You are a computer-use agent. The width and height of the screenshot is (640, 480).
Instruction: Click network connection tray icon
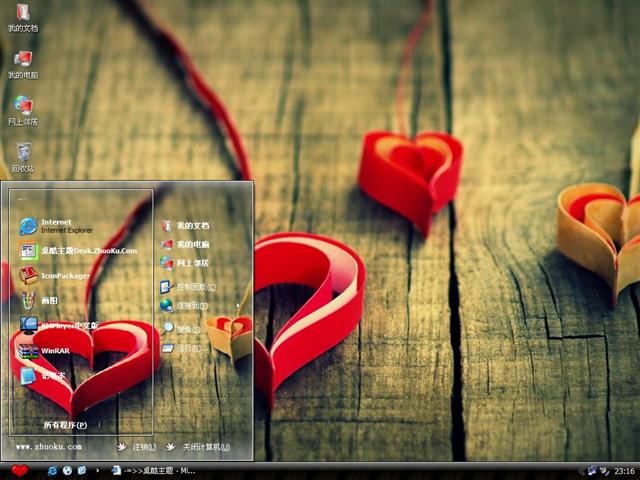click(591, 471)
